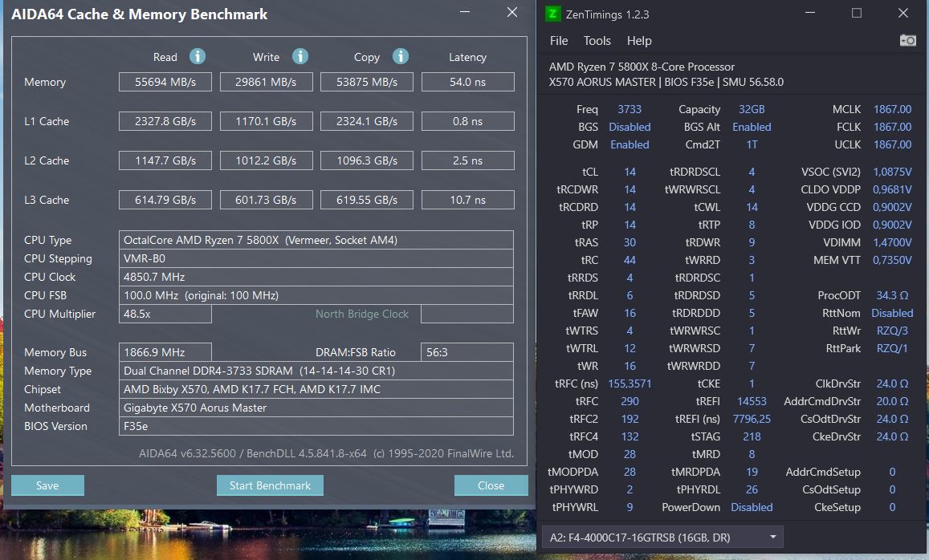Click the tRC value 44

point(630,260)
